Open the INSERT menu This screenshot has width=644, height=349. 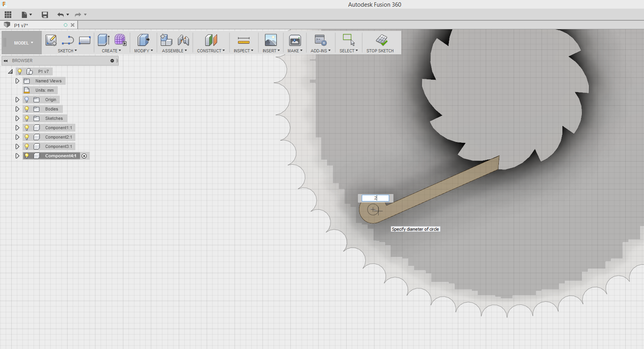click(271, 51)
